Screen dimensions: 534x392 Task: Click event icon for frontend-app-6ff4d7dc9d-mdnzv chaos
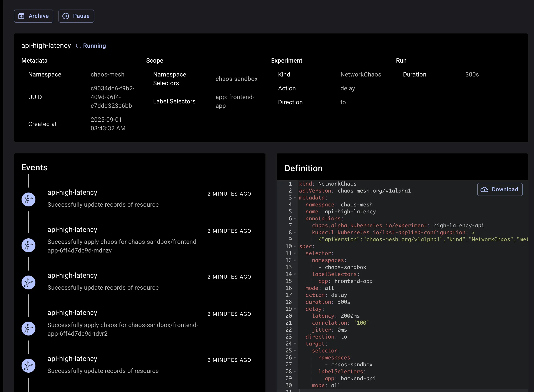tap(28, 245)
